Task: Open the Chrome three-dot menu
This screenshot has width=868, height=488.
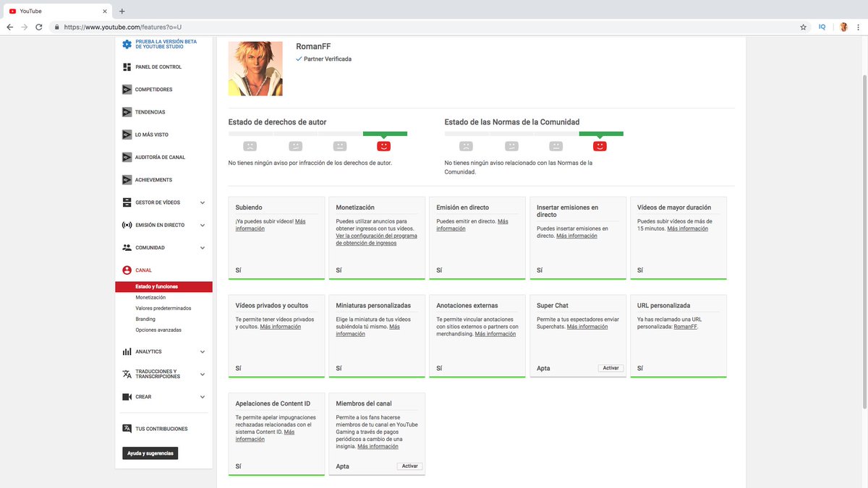Action: (x=859, y=27)
